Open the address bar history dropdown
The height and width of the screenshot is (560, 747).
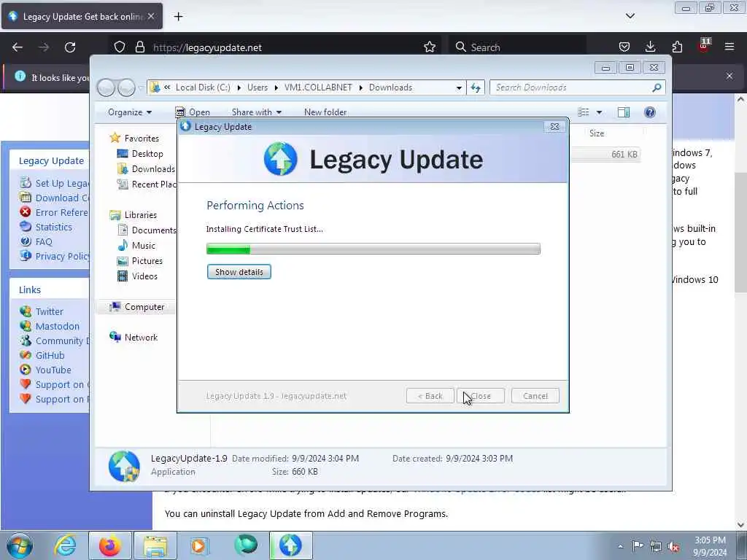(459, 87)
